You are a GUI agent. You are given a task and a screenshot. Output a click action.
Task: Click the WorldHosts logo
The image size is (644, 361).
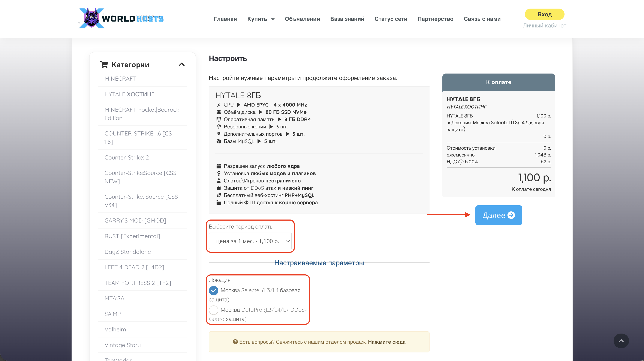click(121, 18)
